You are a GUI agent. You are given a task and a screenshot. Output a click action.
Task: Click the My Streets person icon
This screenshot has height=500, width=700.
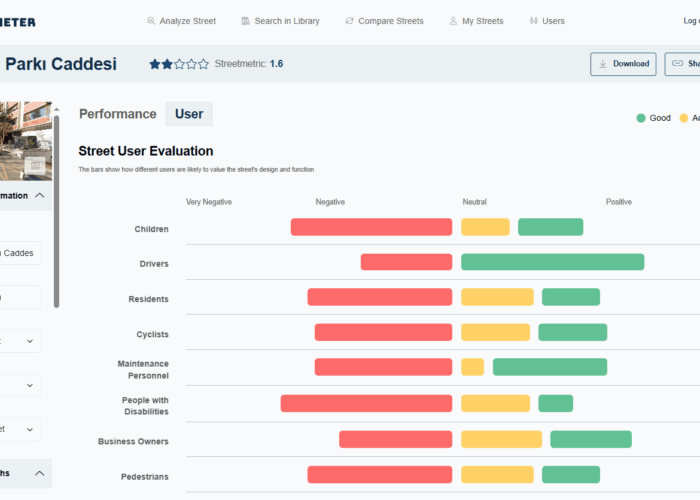pos(452,21)
